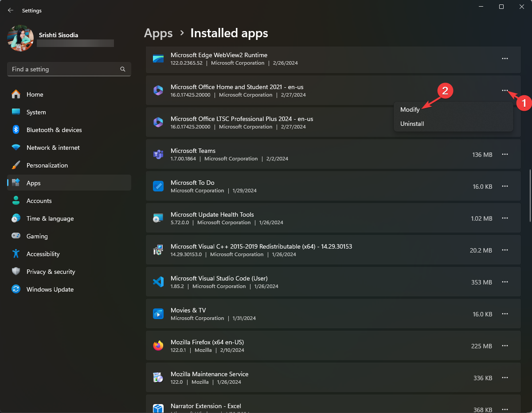
Task: Open Network & internet settings
Action: pyautogui.click(x=69, y=148)
